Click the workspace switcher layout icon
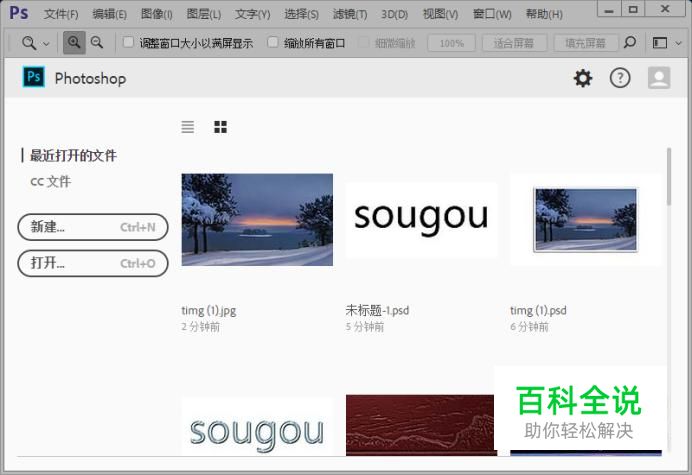 (x=660, y=43)
